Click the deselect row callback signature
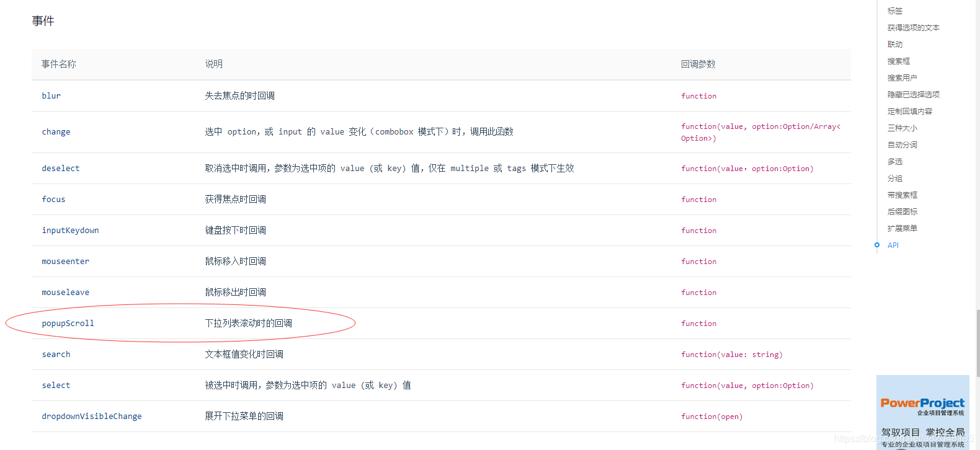Viewport: 980px width, 450px height. point(747,169)
